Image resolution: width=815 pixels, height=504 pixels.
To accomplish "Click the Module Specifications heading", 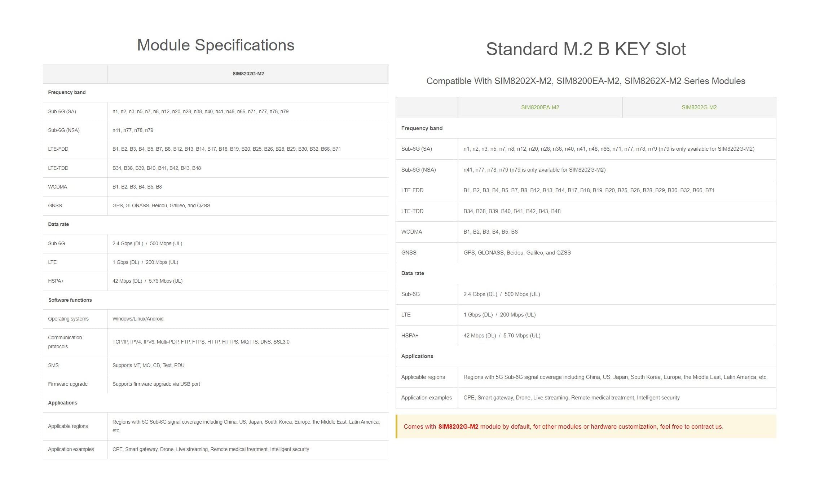I will pos(216,45).
